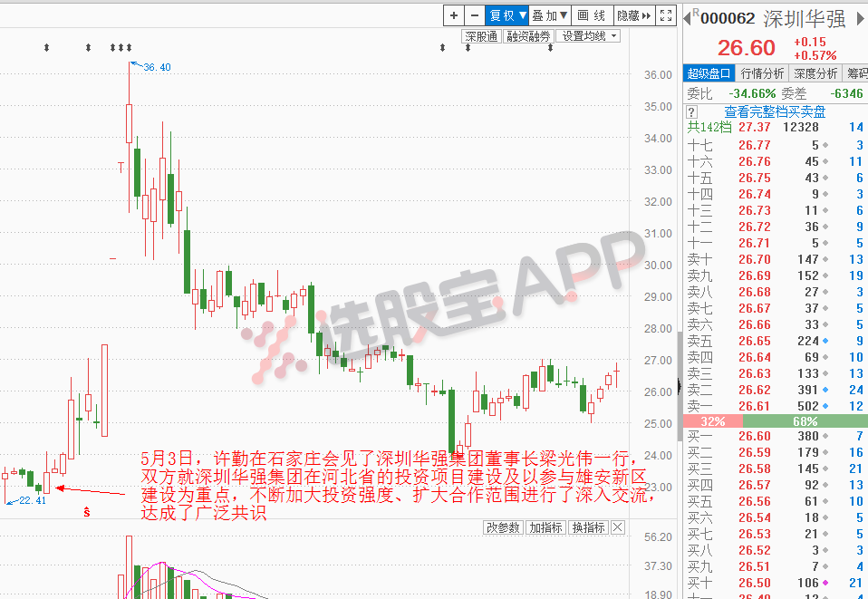Click the event marker above the 36.40 peak

[x=129, y=48]
